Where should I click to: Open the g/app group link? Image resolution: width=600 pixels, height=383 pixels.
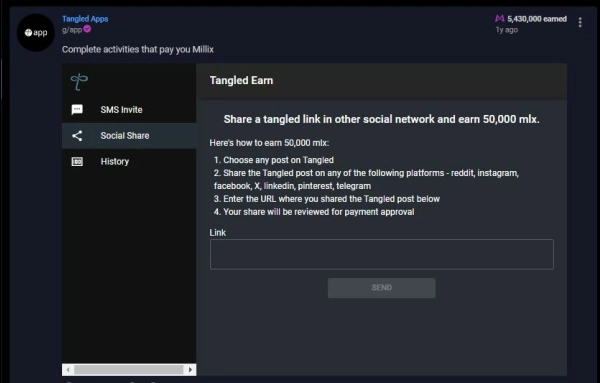pyautogui.click(x=72, y=29)
